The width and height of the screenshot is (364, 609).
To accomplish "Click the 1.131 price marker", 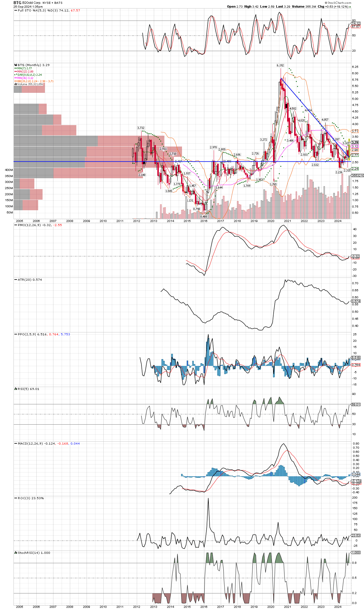I will pyautogui.click(x=190, y=201).
